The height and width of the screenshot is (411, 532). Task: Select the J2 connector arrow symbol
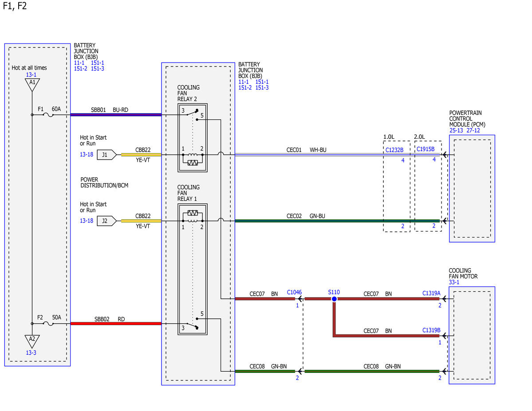click(107, 221)
